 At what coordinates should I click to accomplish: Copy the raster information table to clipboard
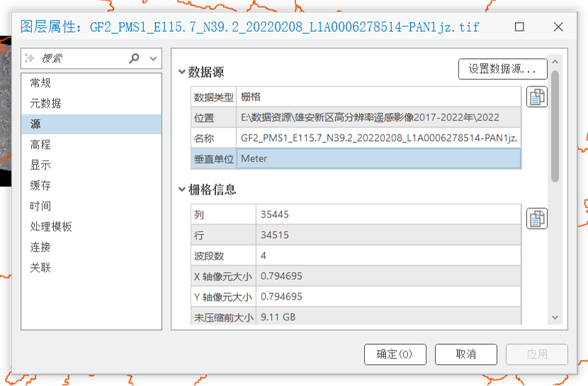tap(536, 218)
